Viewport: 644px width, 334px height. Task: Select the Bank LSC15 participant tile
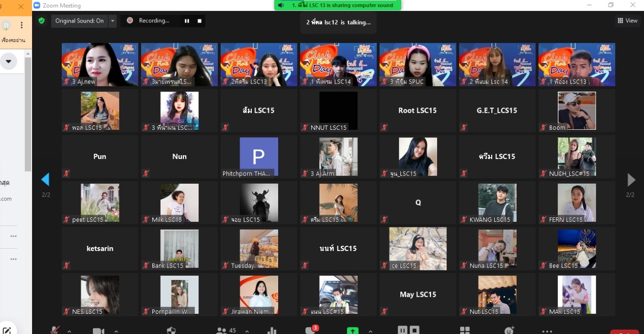point(179,249)
